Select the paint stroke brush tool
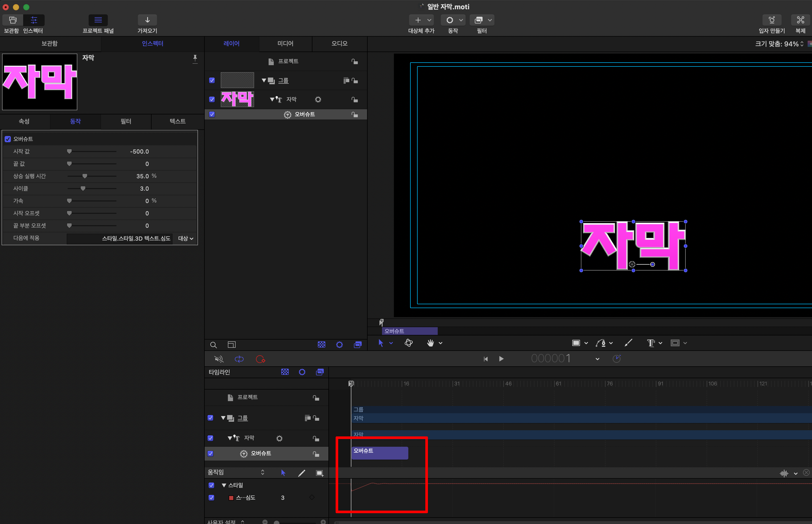Screen dimensions: 812x524 [628, 343]
